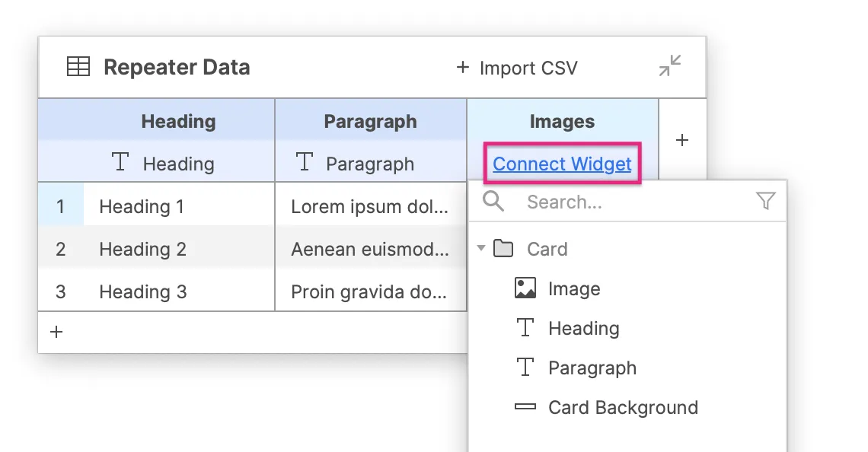Click the Repeater Data table icon
The width and height of the screenshot is (868, 452).
click(x=78, y=67)
